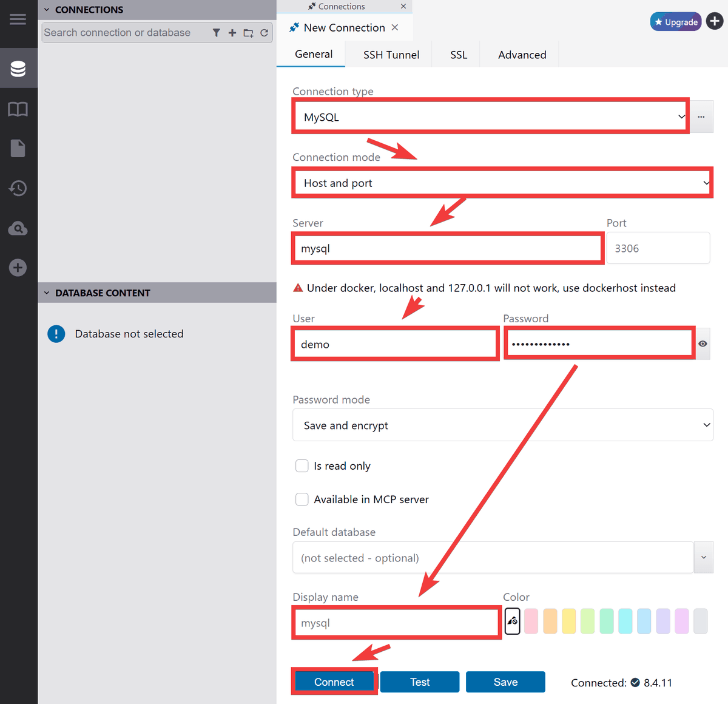Collapse the CONNECTIONS panel
Image resolution: width=728 pixels, height=704 pixels.
(x=47, y=10)
